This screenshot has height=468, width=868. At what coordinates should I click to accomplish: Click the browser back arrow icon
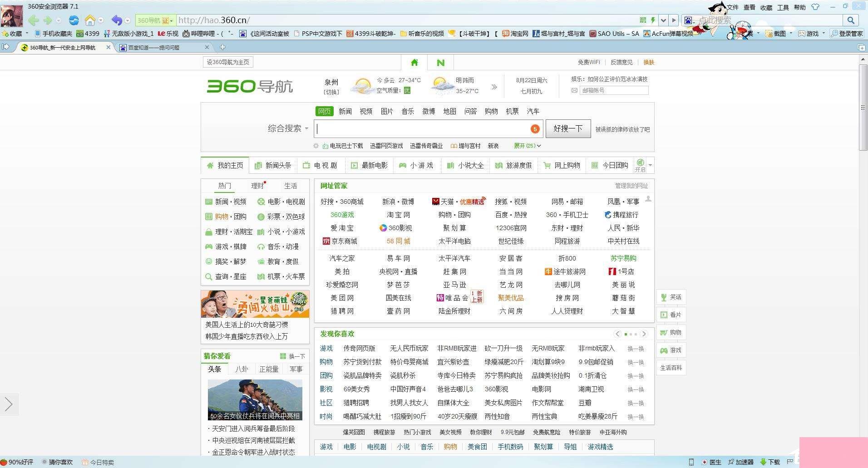[x=33, y=20]
